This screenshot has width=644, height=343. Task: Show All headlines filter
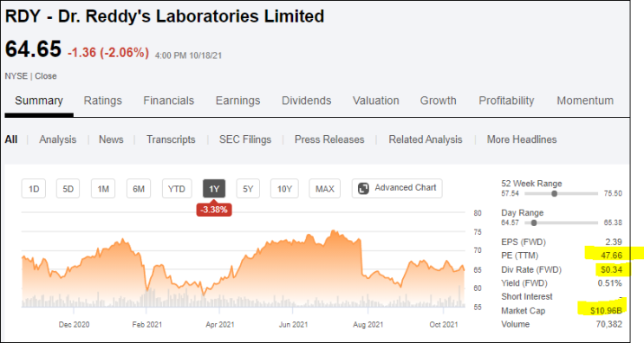[11, 139]
